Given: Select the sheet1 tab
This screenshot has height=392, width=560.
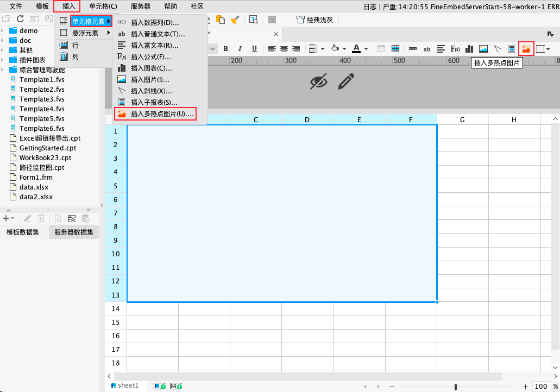Looking at the screenshot, I should tap(125, 385).
